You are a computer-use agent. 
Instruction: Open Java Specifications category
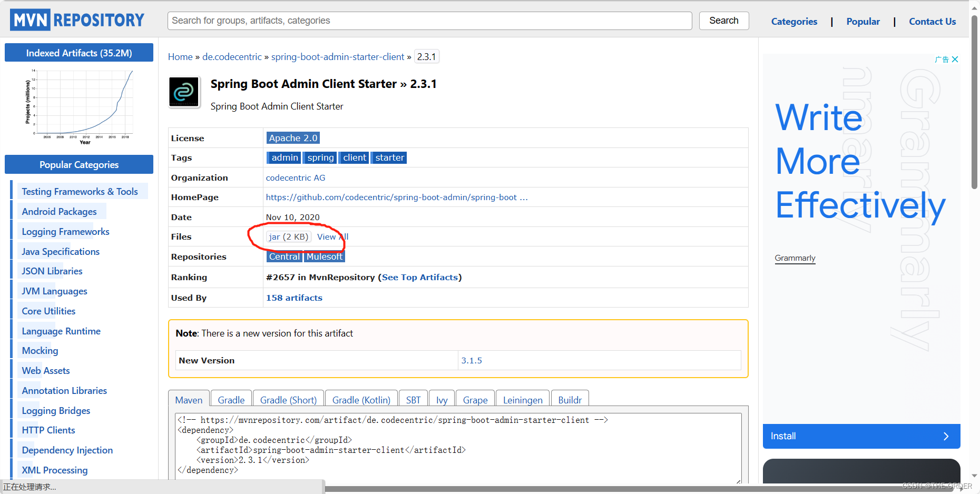point(61,252)
